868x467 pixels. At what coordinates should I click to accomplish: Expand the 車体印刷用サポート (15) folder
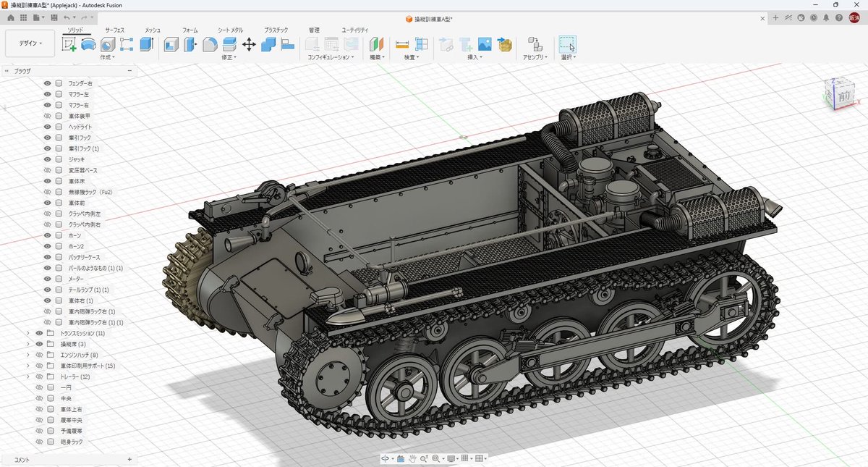pyautogui.click(x=27, y=366)
